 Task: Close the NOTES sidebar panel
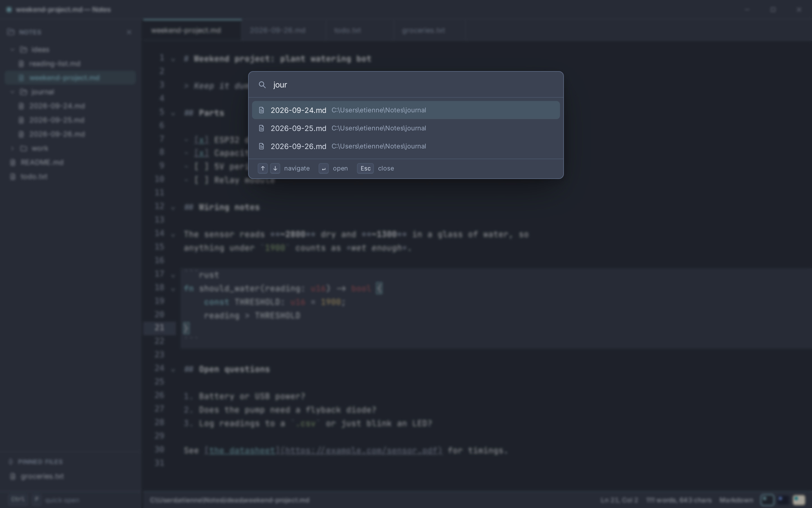click(x=129, y=32)
